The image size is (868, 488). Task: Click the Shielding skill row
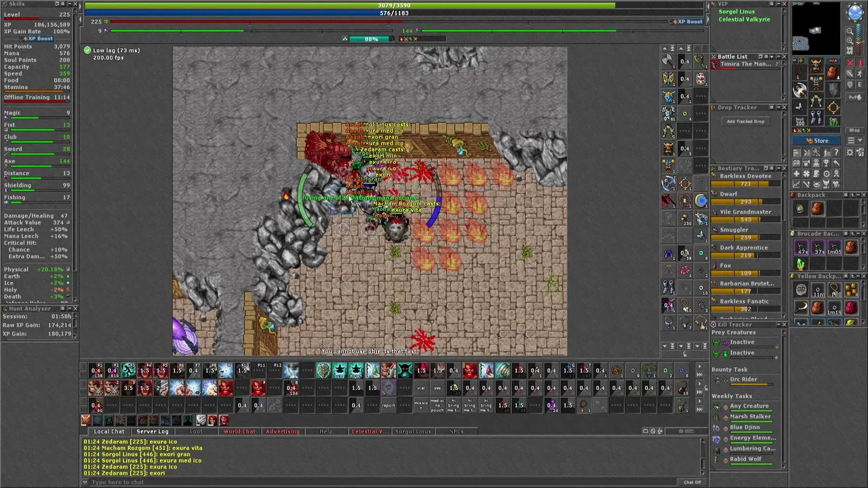point(37,186)
